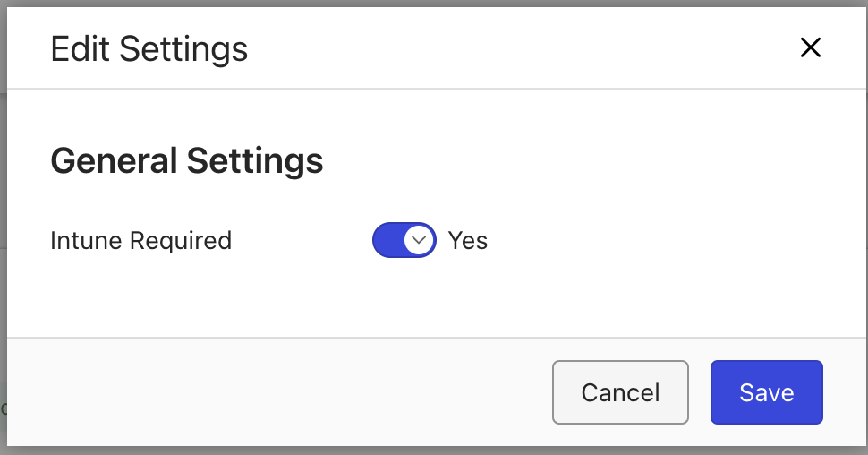Click the Intune Required label

click(x=141, y=240)
